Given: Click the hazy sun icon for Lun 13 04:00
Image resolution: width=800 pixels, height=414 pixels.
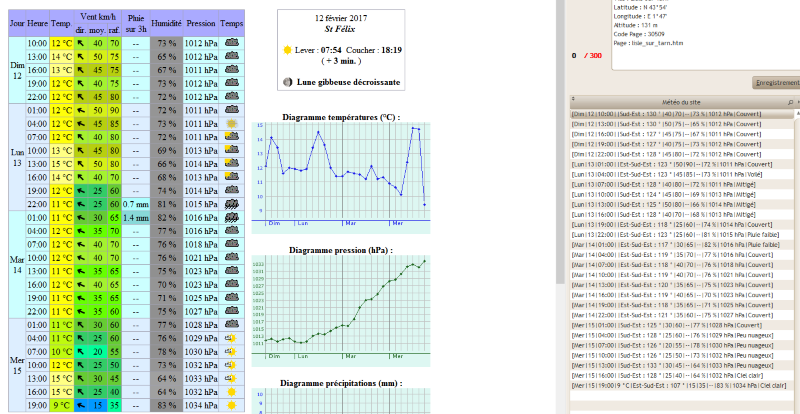Looking at the screenshot, I should pos(232,124).
